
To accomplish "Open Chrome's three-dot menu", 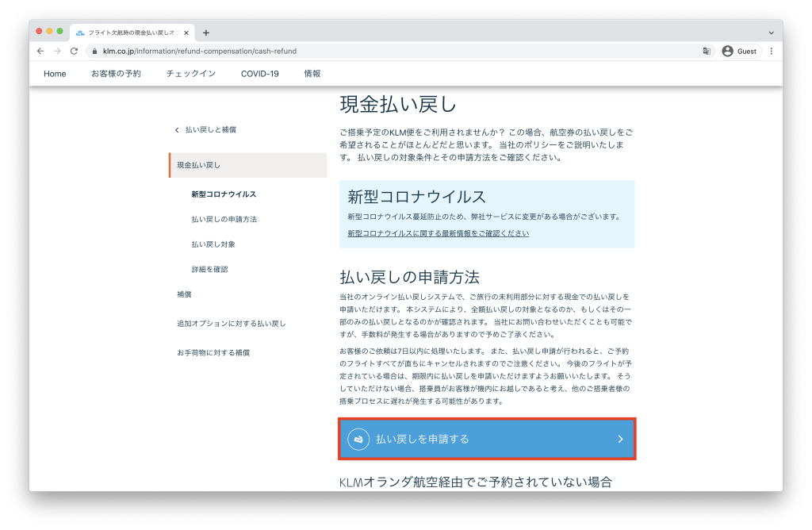I will click(771, 51).
